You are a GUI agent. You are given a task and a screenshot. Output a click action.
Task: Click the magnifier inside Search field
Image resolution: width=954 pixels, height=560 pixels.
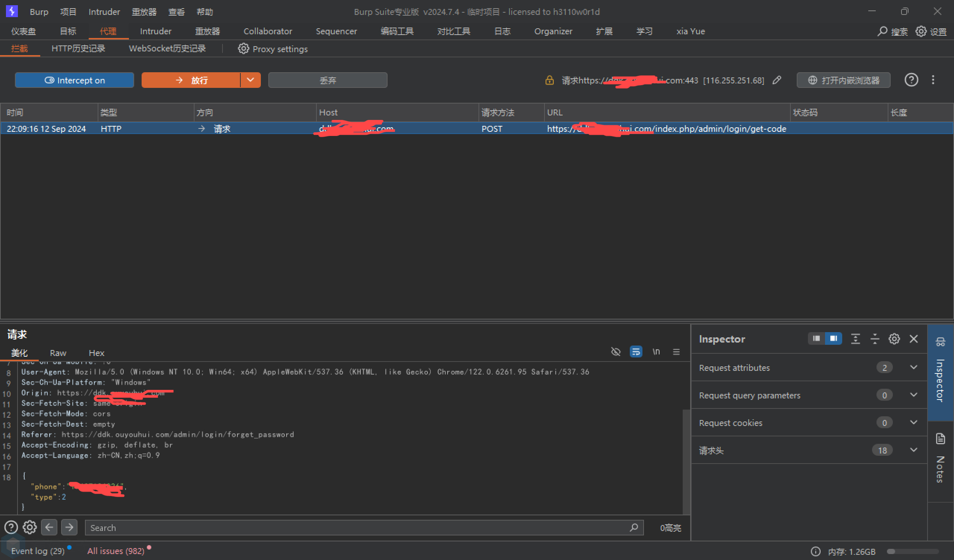click(x=634, y=527)
